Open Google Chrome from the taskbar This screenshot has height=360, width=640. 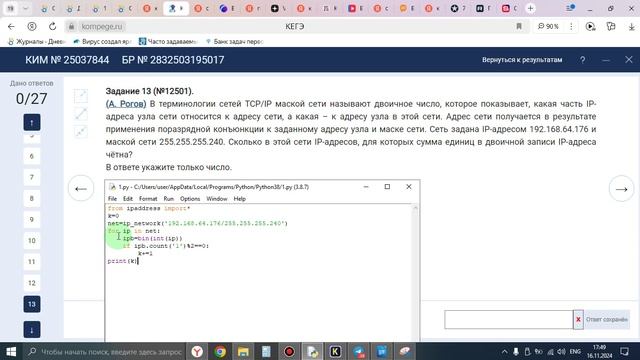coord(220,351)
